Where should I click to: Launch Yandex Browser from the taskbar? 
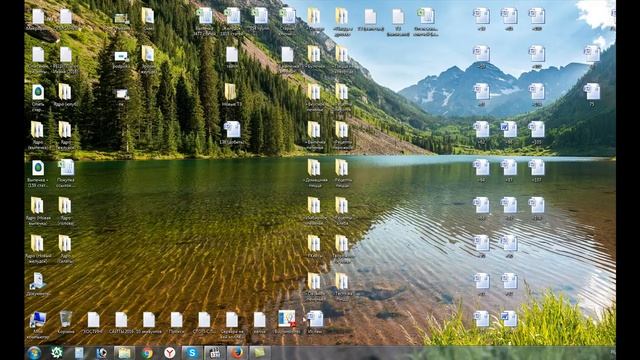[x=169, y=353]
